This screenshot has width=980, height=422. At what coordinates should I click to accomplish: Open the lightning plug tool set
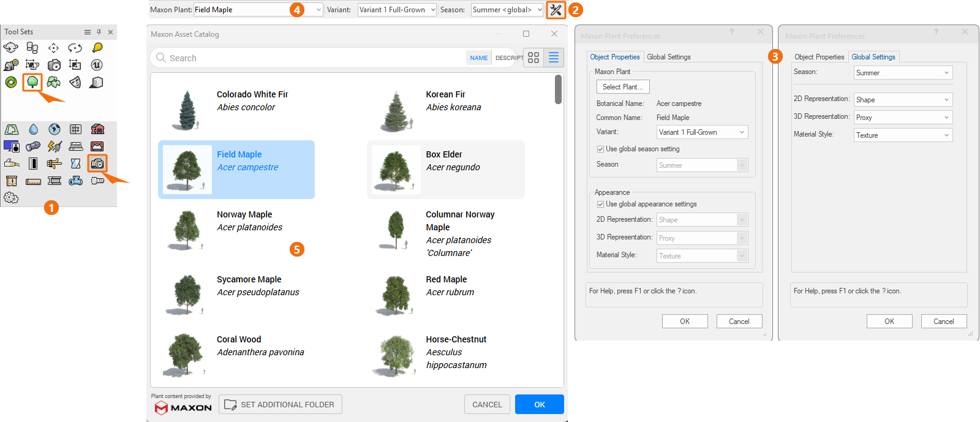[55, 146]
